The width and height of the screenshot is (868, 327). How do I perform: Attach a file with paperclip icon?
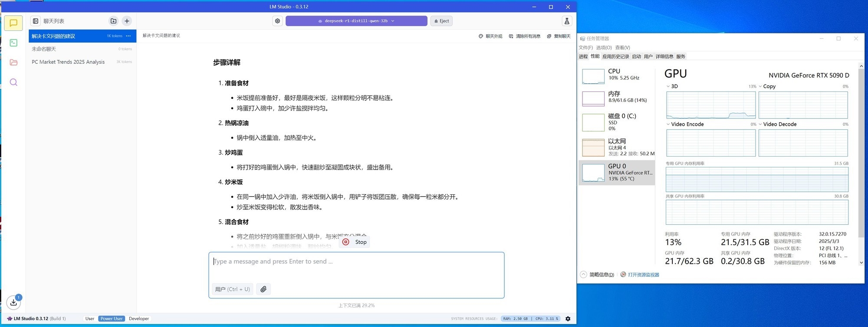coord(263,289)
